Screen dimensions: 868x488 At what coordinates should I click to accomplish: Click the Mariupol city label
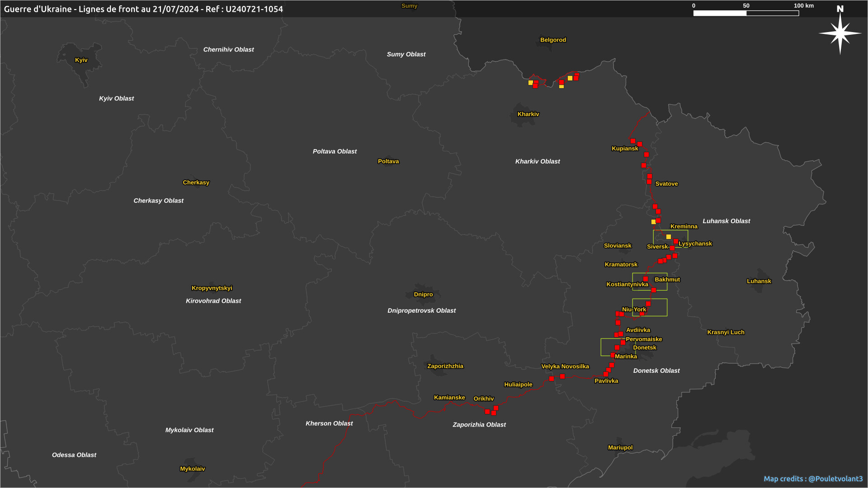[620, 448]
